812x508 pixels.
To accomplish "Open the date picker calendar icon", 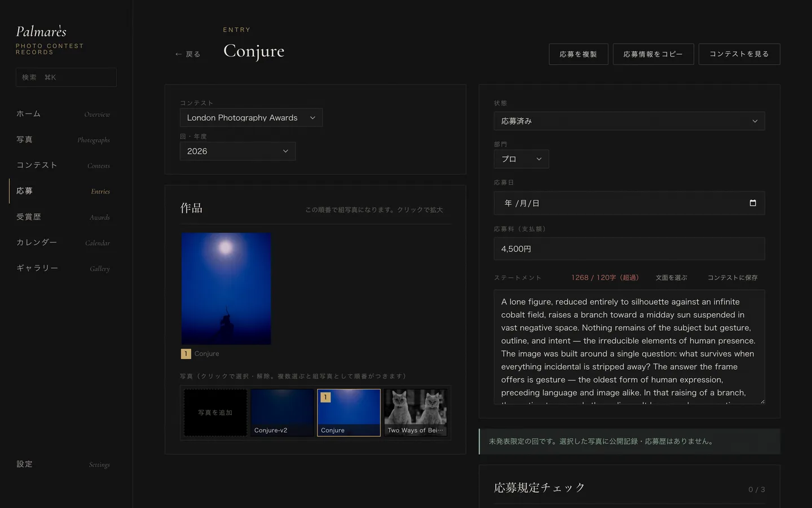I will click(x=752, y=203).
